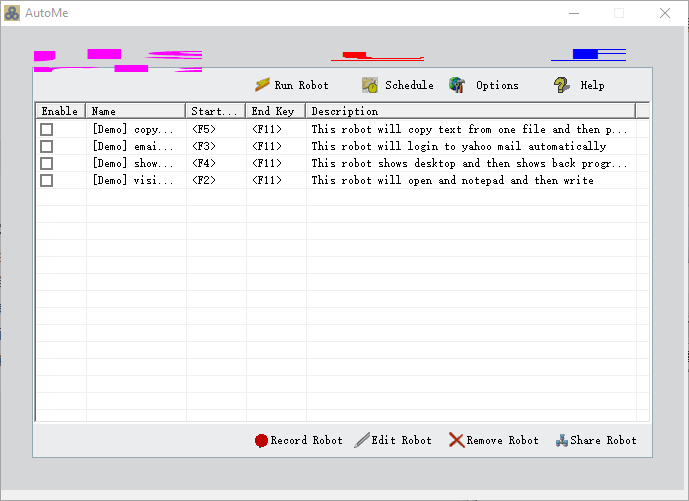The width and height of the screenshot is (689, 501).
Task: Enable the [Demo] copy robot checkbox
Action: [x=47, y=129]
